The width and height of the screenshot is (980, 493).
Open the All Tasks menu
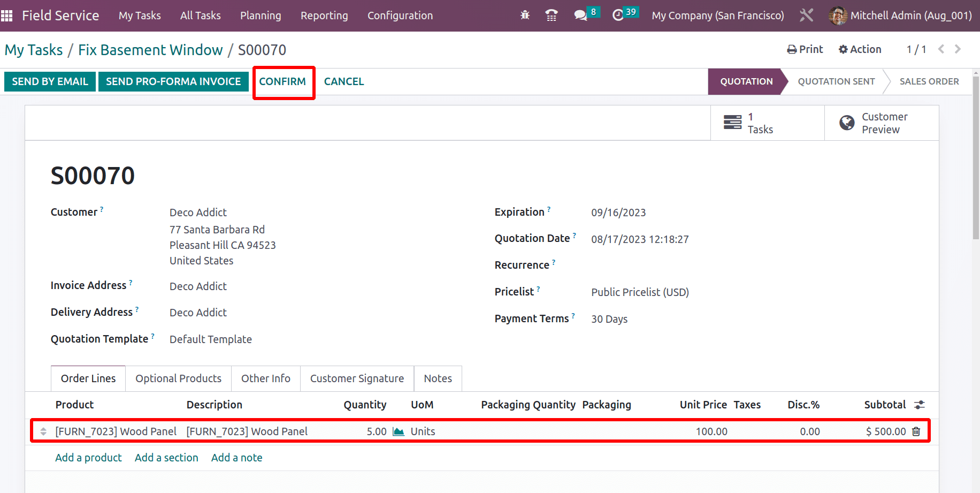(x=201, y=16)
